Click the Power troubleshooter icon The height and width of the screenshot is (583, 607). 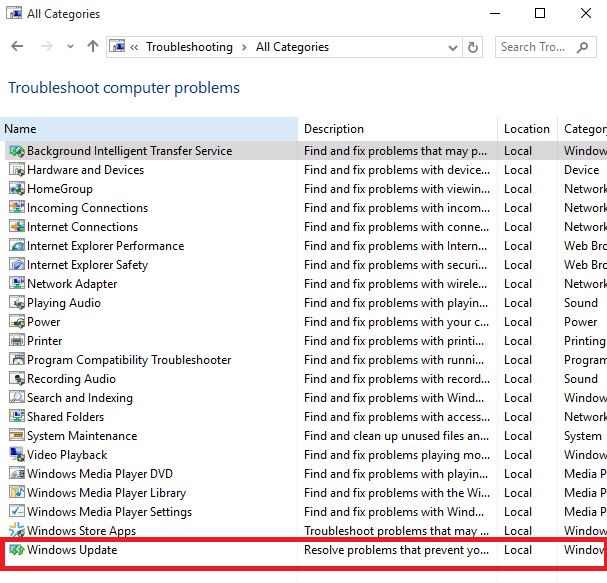(x=17, y=322)
